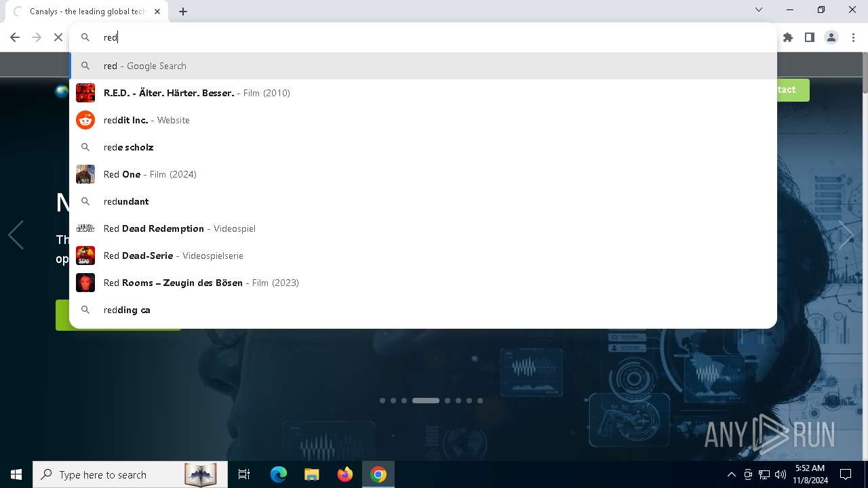
Task: Open File Explorer from taskbar
Action: pyautogui.click(x=312, y=474)
